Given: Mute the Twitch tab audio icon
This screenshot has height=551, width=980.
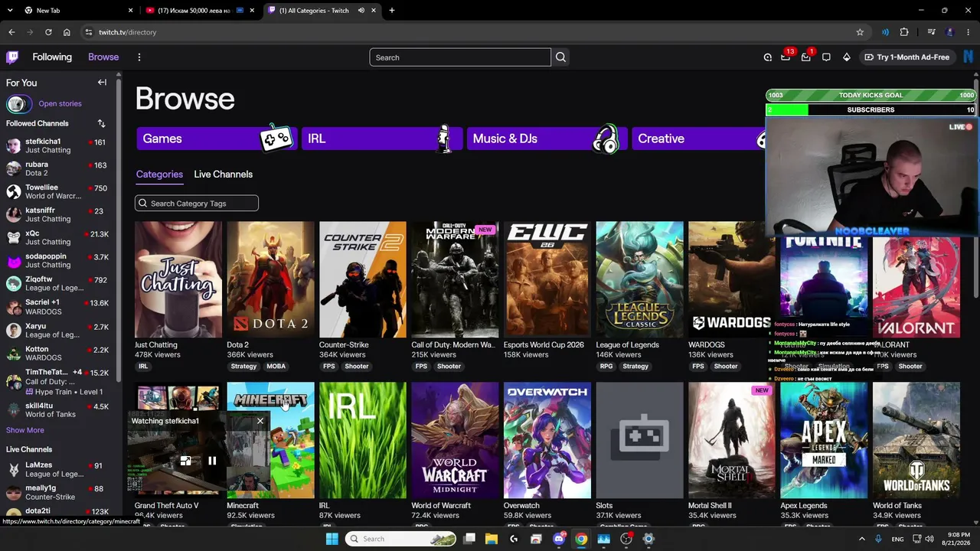Looking at the screenshot, I should pos(361,11).
